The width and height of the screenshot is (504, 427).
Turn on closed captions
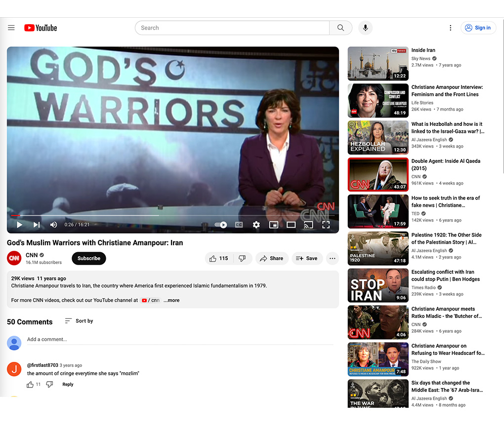(x=239, y=225)
